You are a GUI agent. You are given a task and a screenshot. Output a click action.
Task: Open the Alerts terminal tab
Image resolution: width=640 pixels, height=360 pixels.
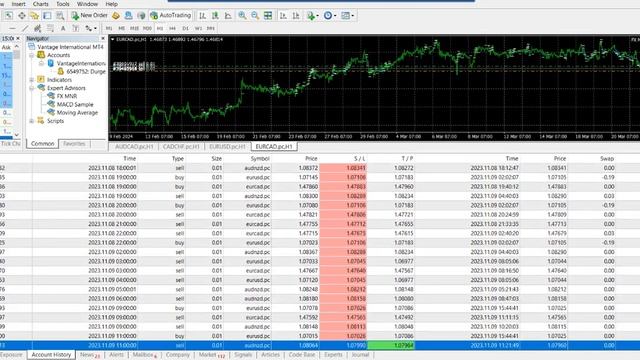click(116, 355)
